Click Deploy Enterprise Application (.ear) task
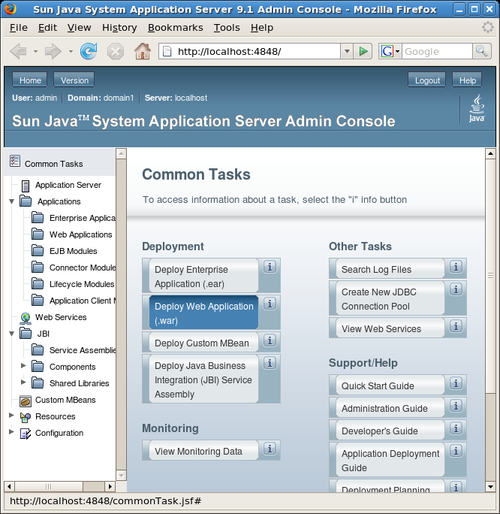500x514 pixels. (203, 276)
